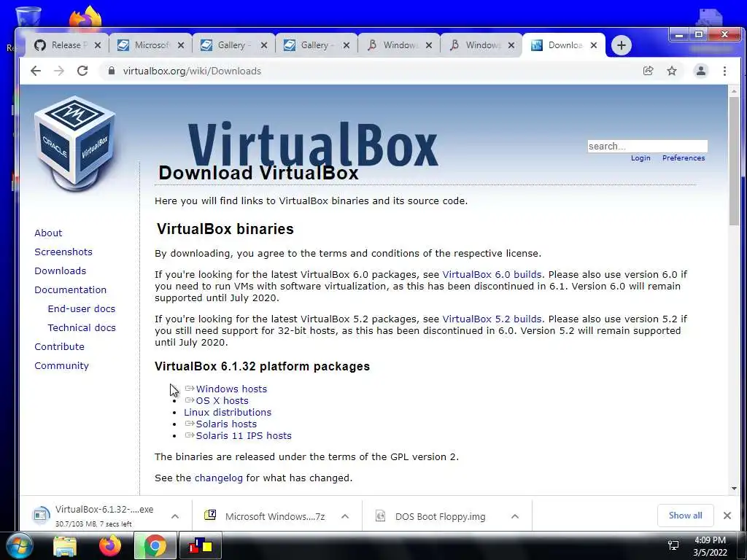The image size is (747, 560).
Task: Open About in the sidebar
Action: [48, 233]
